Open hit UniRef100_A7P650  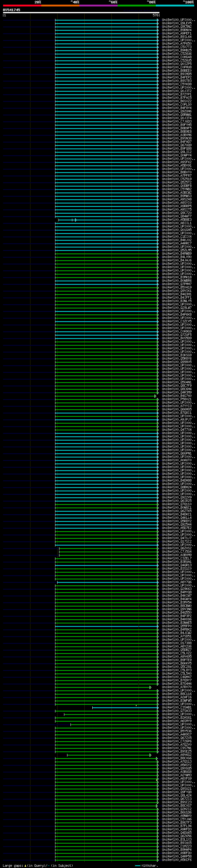pyautogui.click(x=177, y=43)
